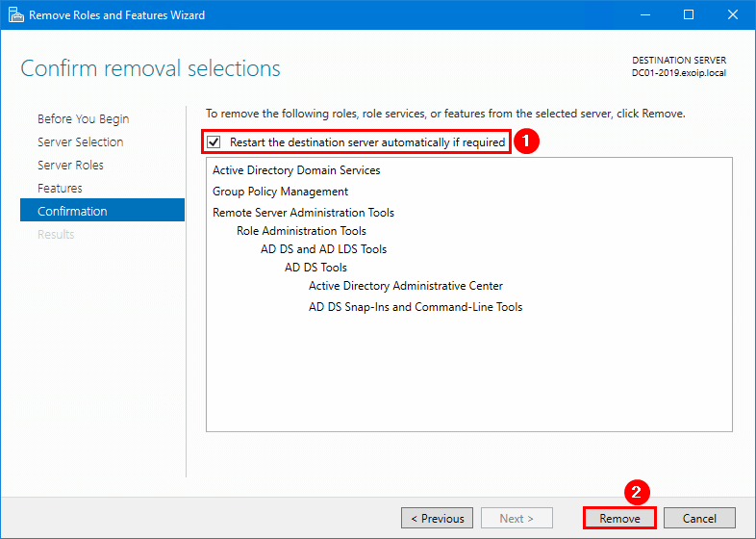
Task: Open the Server Roles step
Action: [x=70, y=166]
